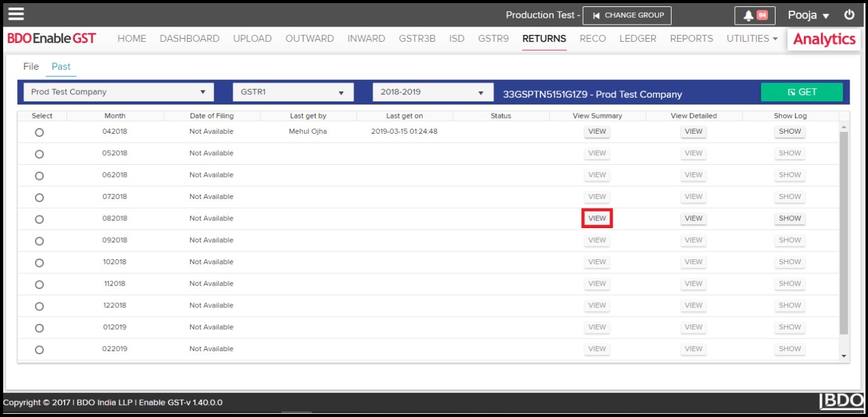Expand the Prod Test Company dropdown

pos(118,93)
